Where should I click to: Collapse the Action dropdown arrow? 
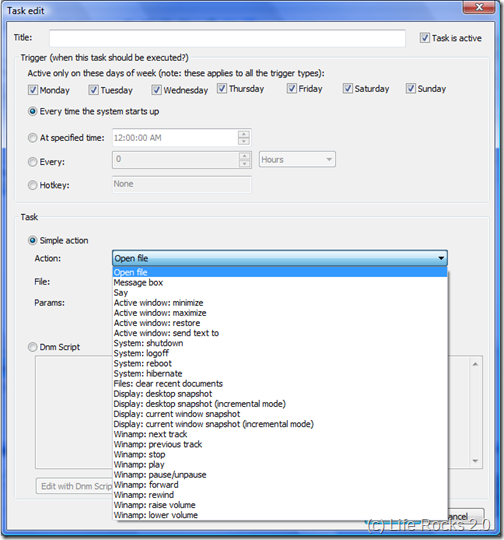coord(441,258)
